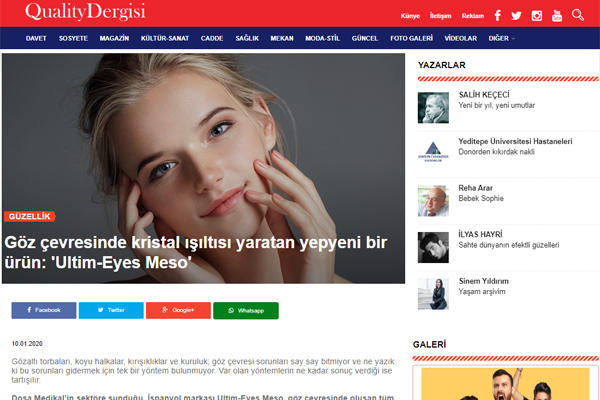Click the Künye link in the header
The image size is (600, 400).
pos(410,16)
